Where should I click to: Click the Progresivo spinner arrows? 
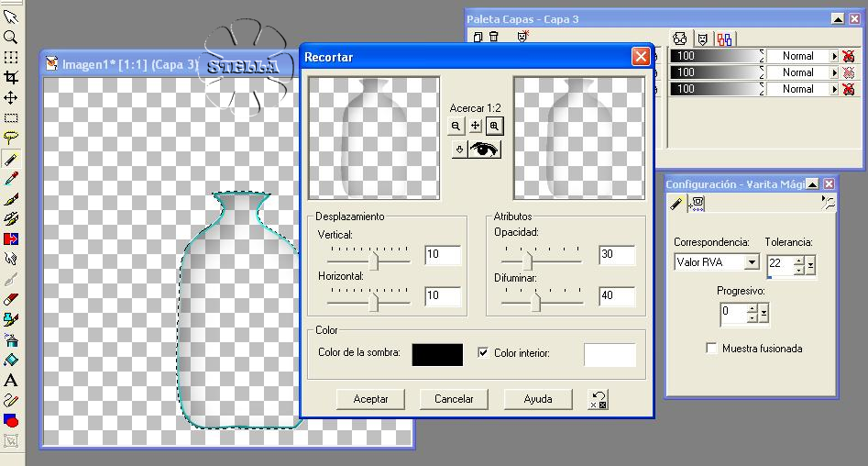752,313
